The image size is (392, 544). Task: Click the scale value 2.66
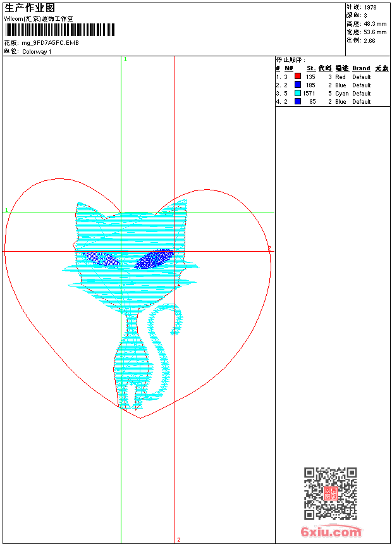(369, 41)
